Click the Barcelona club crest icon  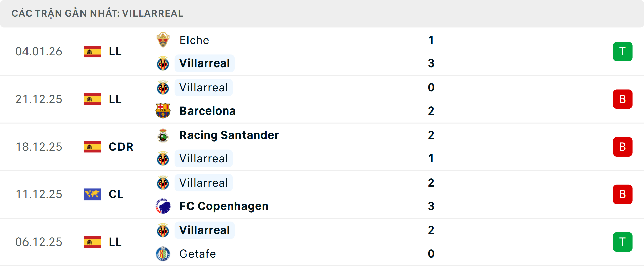(x=163, y=111)
